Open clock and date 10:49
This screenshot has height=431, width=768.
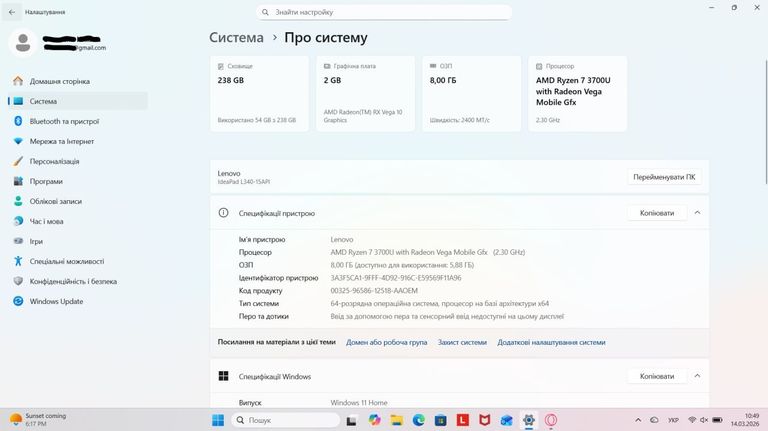pyautogui.click(x=745, y=420)
